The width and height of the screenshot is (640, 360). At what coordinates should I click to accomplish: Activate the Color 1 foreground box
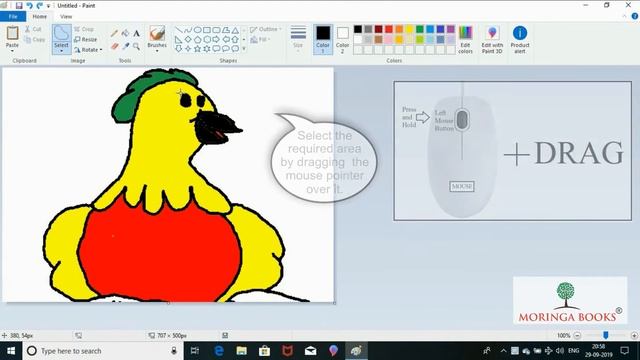click(323, 39)
